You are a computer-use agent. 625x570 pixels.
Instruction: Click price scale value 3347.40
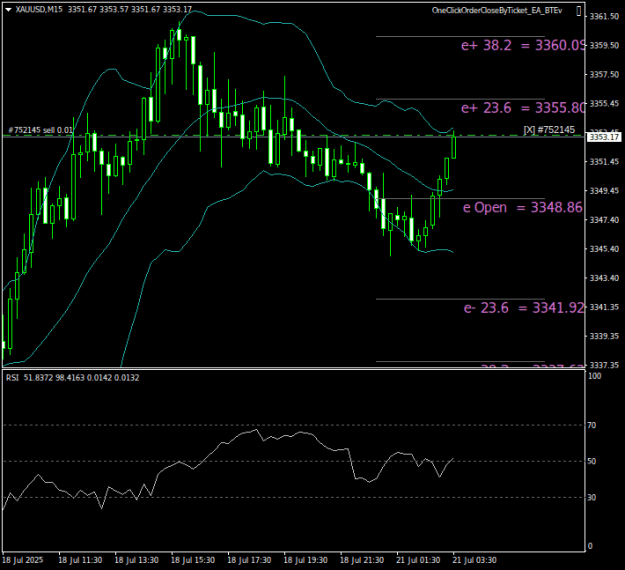coord(604,220)
